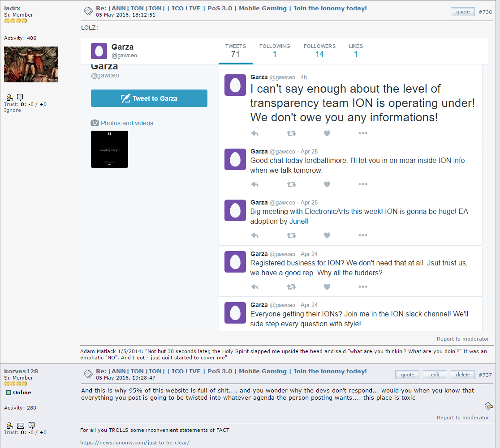
Task: Open the permalink #737
Action: pyautogui.click(x=485, y=375)
